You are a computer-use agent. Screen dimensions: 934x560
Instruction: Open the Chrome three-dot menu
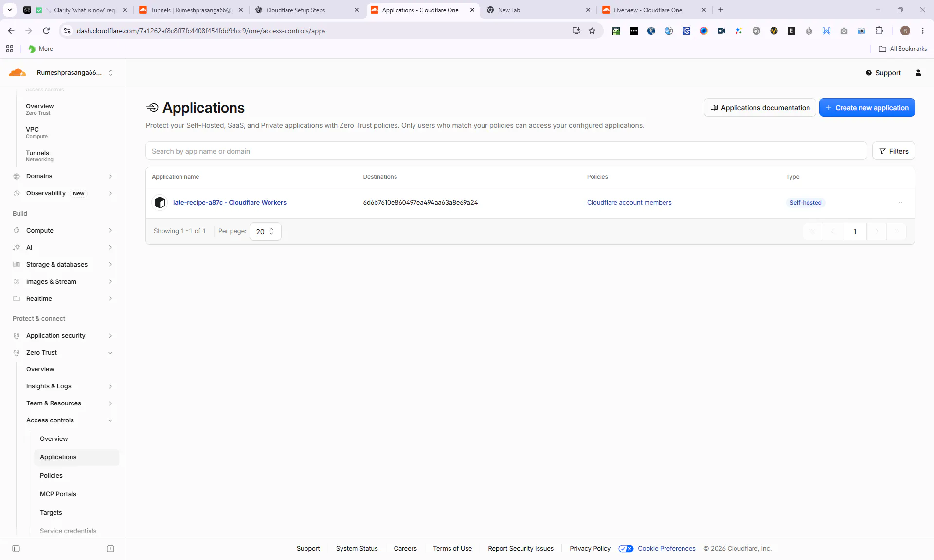coord(923,31)
